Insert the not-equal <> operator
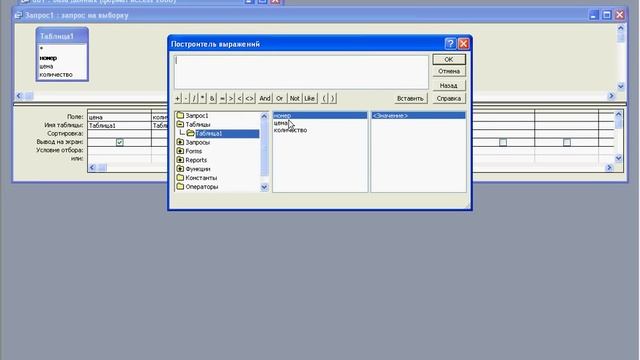The height and width of the screenshot is (360, 640). 249,98
